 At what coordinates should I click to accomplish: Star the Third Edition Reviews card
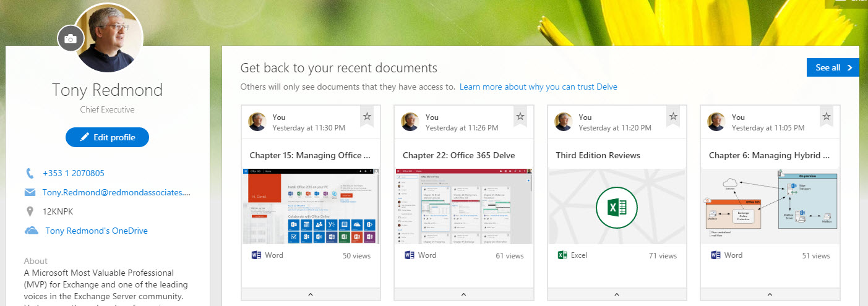coord(673,116)
